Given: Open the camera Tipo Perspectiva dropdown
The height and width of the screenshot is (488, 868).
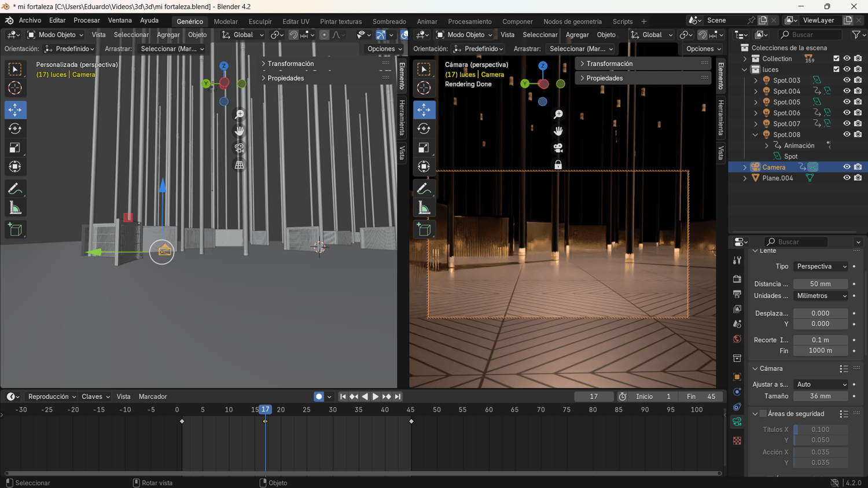Looking at the screenshot, I should tap(821, 266).
